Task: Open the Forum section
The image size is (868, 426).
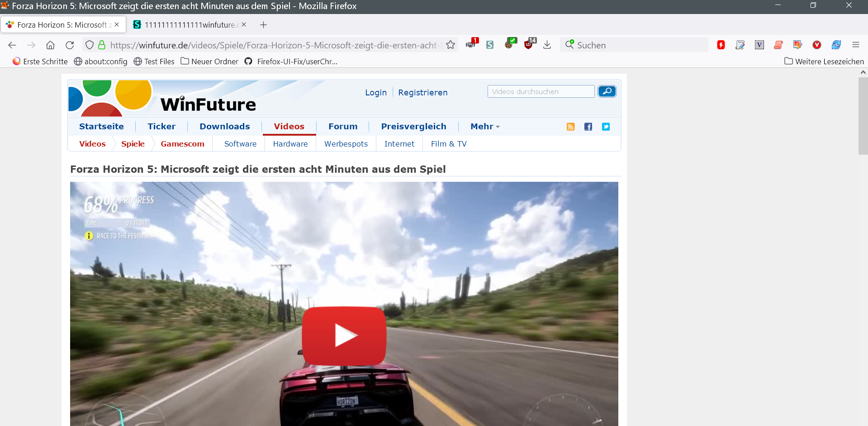Action: click(343, 127)
